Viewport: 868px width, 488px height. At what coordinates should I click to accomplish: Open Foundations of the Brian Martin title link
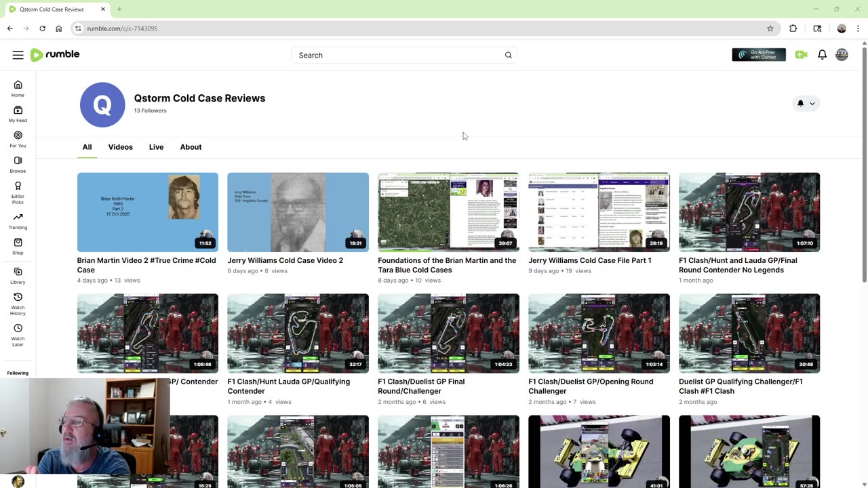tap(447, 265)
